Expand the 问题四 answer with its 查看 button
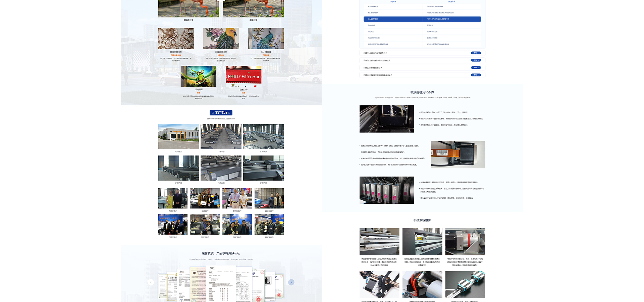The image size is (644, 302). point(476,60)
